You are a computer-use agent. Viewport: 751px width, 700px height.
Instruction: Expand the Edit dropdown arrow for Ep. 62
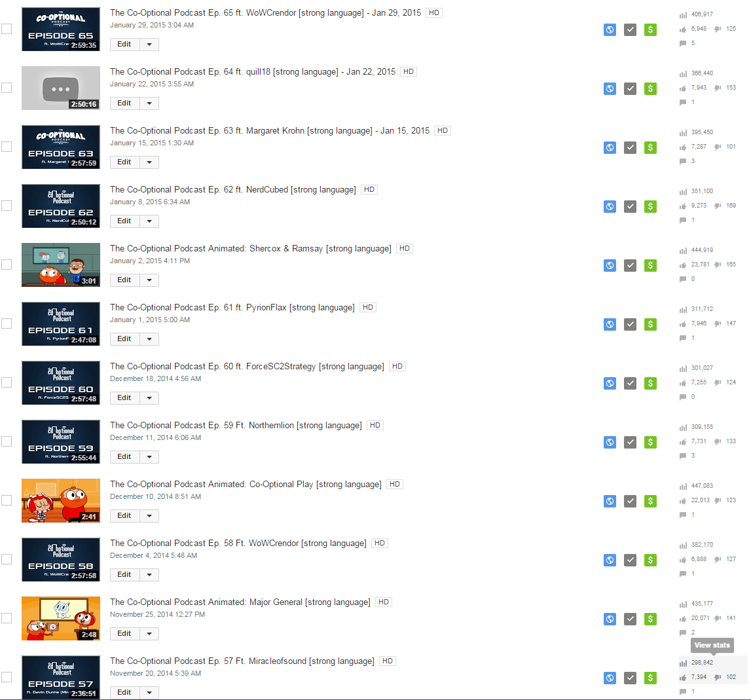coord(149,221)
